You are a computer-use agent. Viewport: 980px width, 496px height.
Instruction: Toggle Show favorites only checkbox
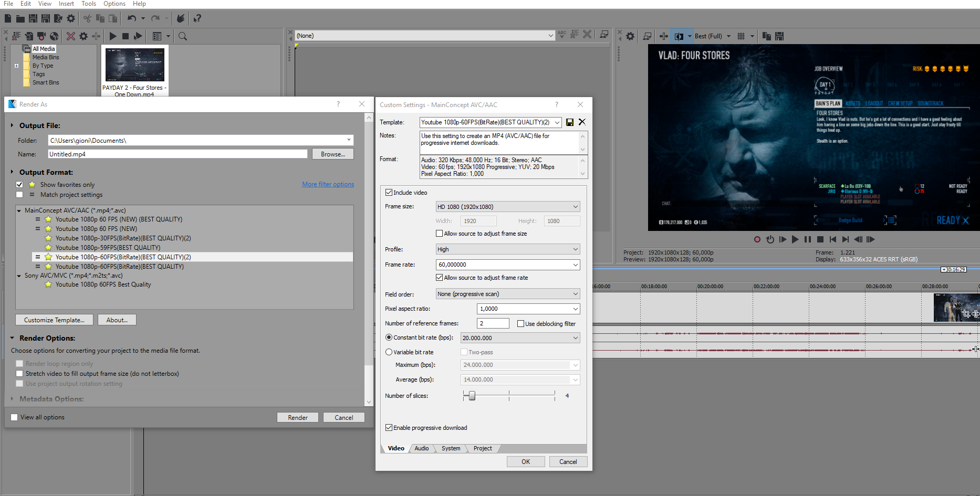tap(19, 185)
